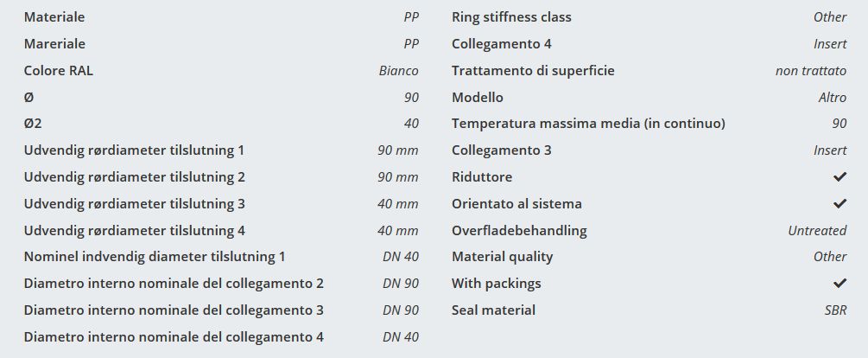
Task: Click the Overfladebehandling Untreated value
Action: coord(817,231)
